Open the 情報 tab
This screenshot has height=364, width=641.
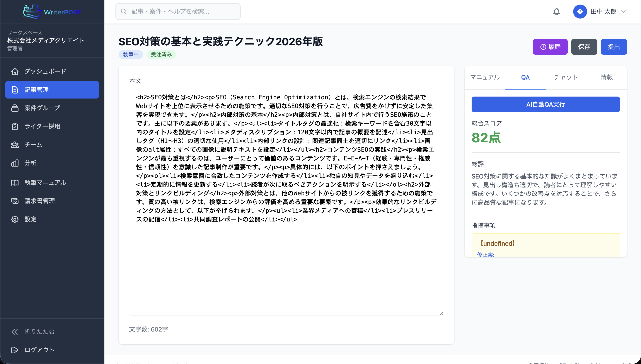click(x=607, y=78)
